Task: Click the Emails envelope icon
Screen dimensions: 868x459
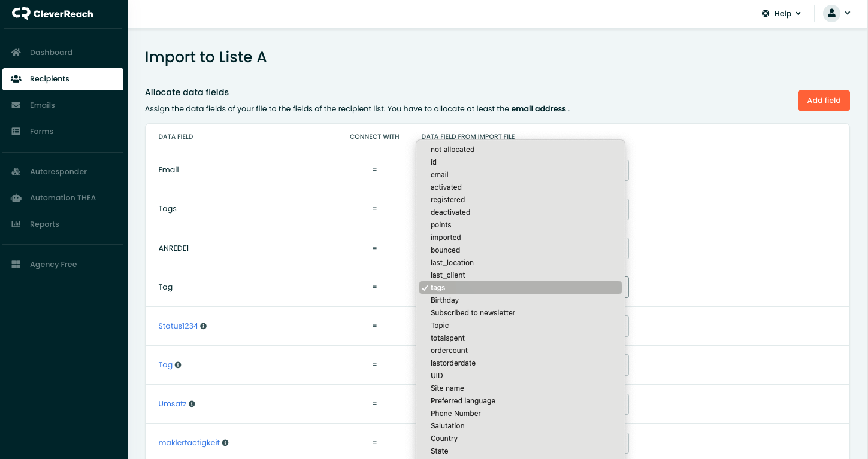Action: [16, 105]
